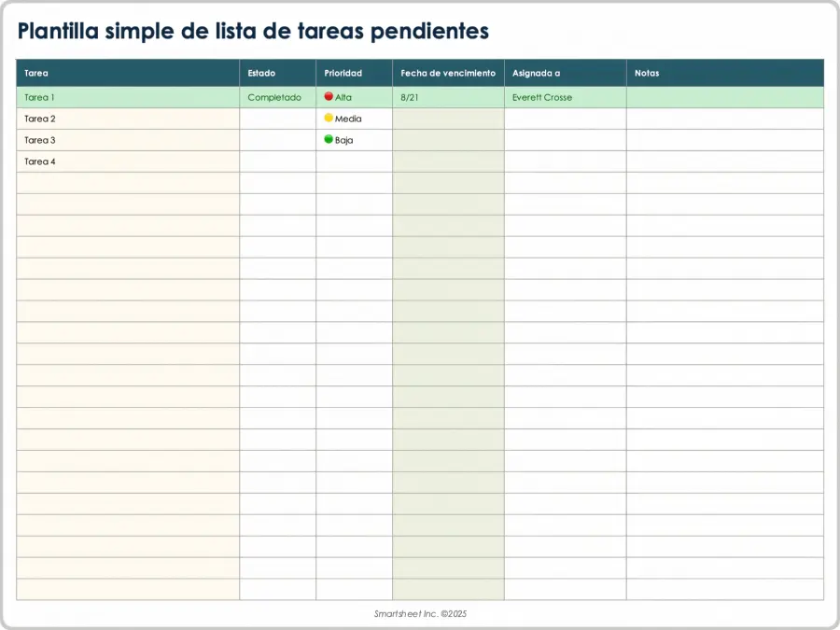The width and height of the screenshot is (840, 630).
Task: Click the Smartsheet Inc. footer text
Action: coord(419,614)
